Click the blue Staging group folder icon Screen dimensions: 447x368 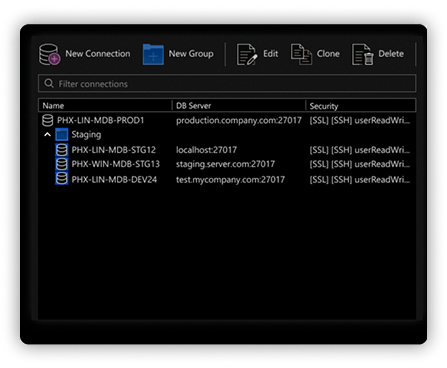pyautogui.click(x=62, y=135)
